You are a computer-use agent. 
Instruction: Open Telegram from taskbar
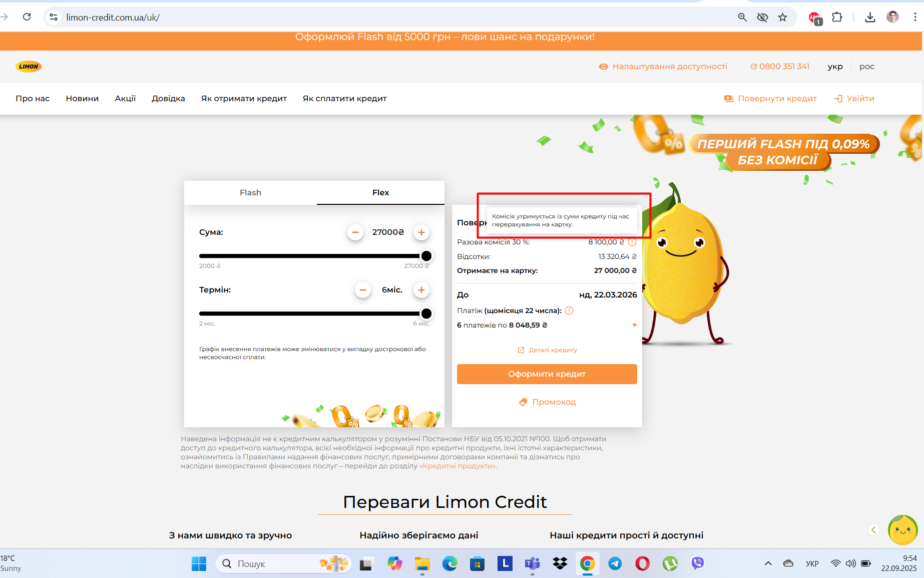coord(615,564)
